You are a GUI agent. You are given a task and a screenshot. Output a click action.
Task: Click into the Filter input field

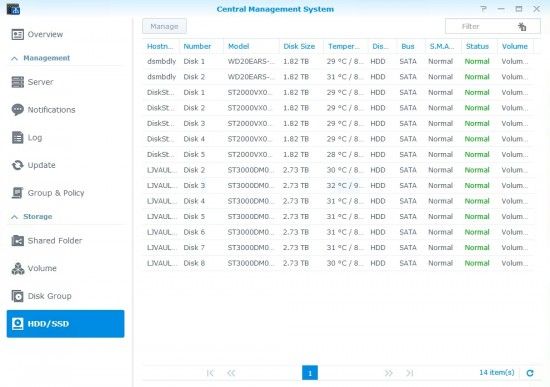493,26
